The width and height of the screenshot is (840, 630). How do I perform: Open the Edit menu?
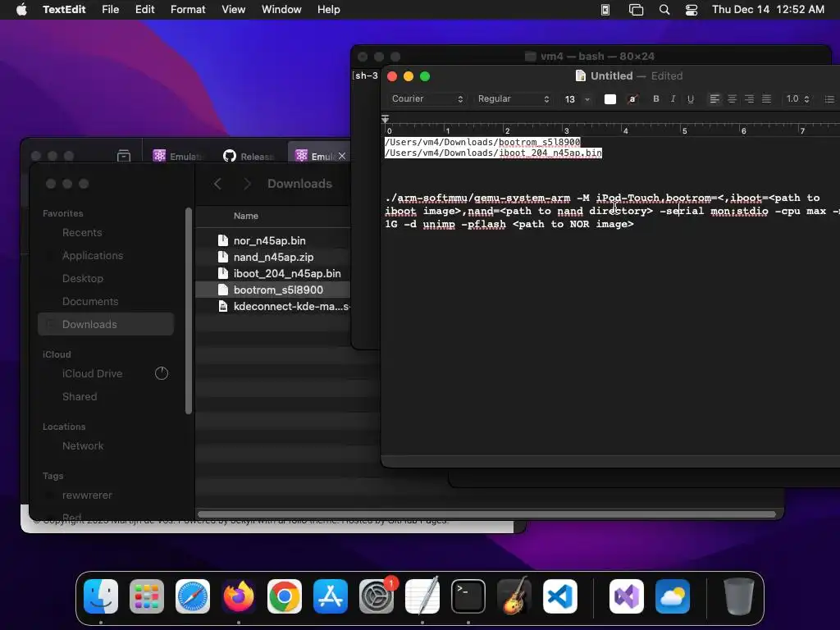(144, 10)
